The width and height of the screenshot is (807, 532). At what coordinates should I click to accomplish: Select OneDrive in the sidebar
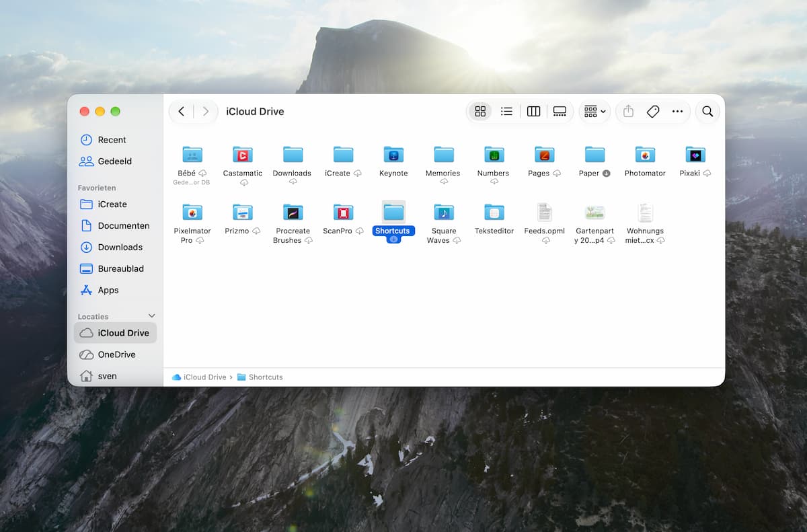(115, 354)
